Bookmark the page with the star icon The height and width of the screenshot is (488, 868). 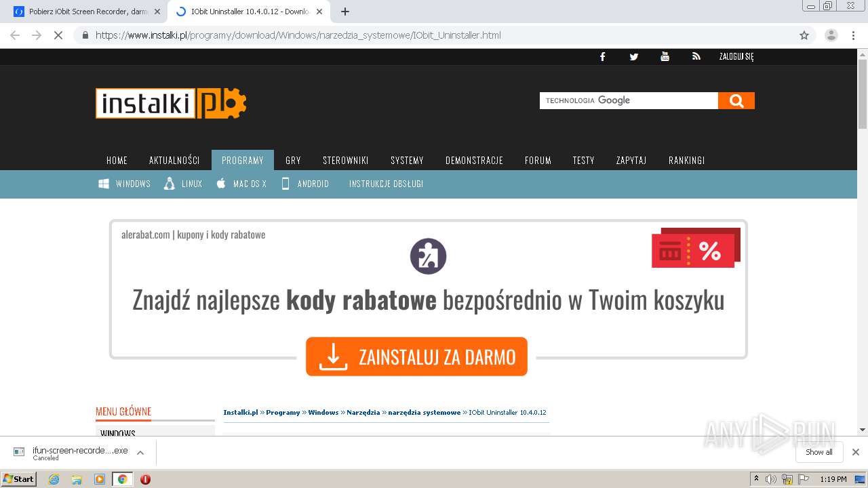point(804,35)
